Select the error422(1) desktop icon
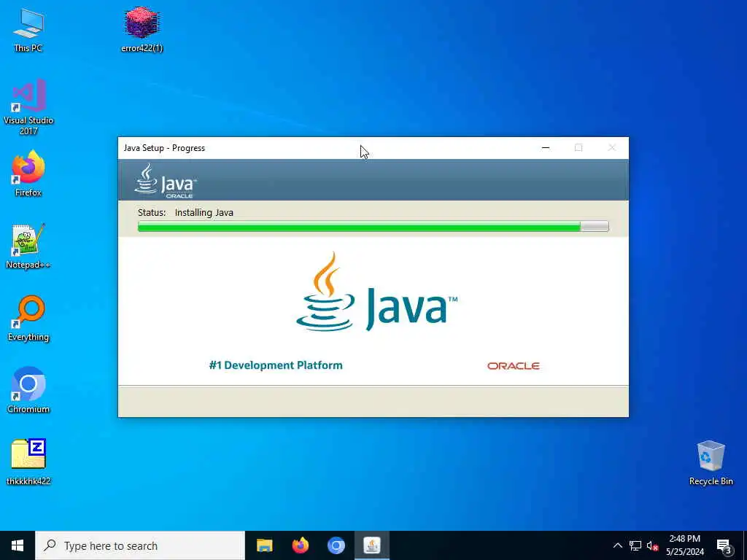The width and height of the screenshot is (747, 560). click(142, 29)
